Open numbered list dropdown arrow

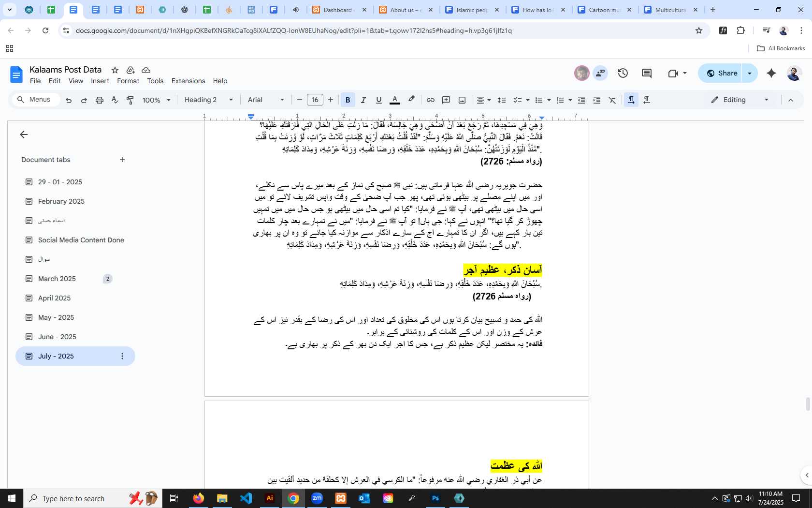(570, 100)
